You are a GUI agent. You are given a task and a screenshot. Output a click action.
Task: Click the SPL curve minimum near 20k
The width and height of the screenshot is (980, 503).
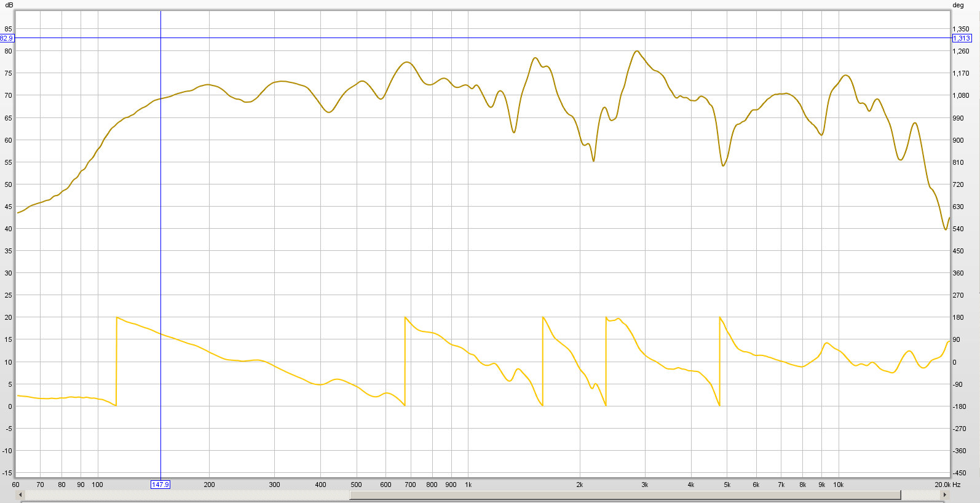point(946,229)
